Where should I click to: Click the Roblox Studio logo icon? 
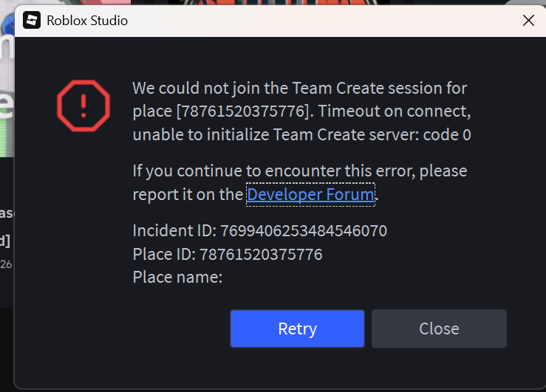point(32,21)
